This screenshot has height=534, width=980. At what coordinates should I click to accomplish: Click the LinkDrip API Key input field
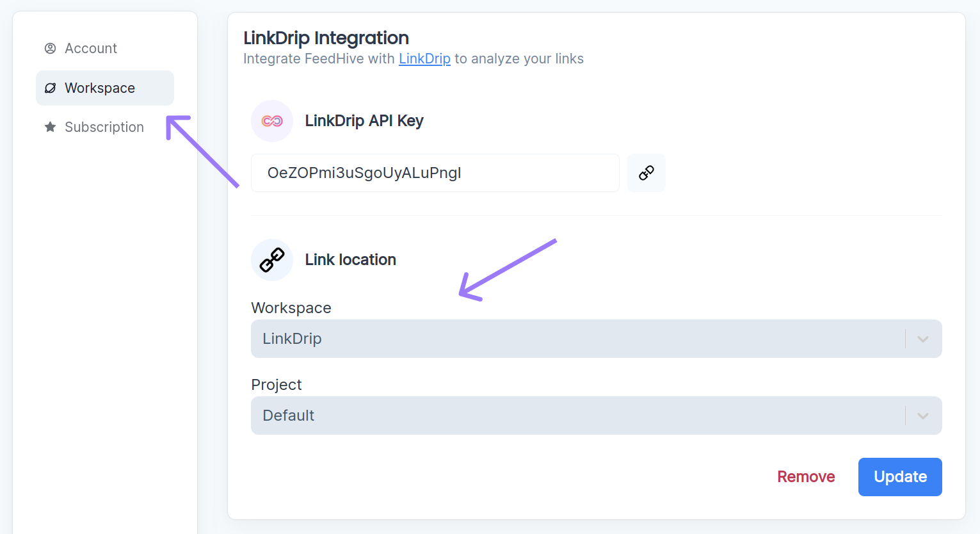coord(435,172)
